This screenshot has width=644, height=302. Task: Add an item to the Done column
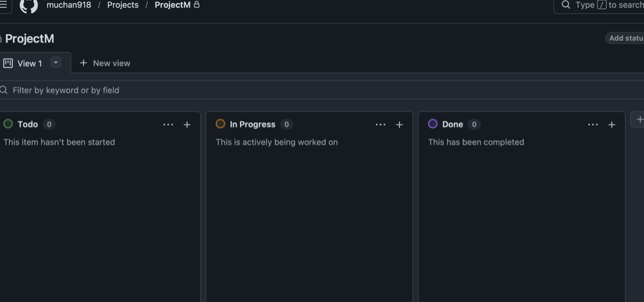coord(612,124)
